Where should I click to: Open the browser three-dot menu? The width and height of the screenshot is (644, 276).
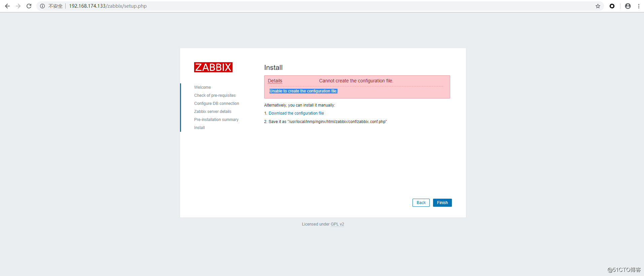coord(639,6)
